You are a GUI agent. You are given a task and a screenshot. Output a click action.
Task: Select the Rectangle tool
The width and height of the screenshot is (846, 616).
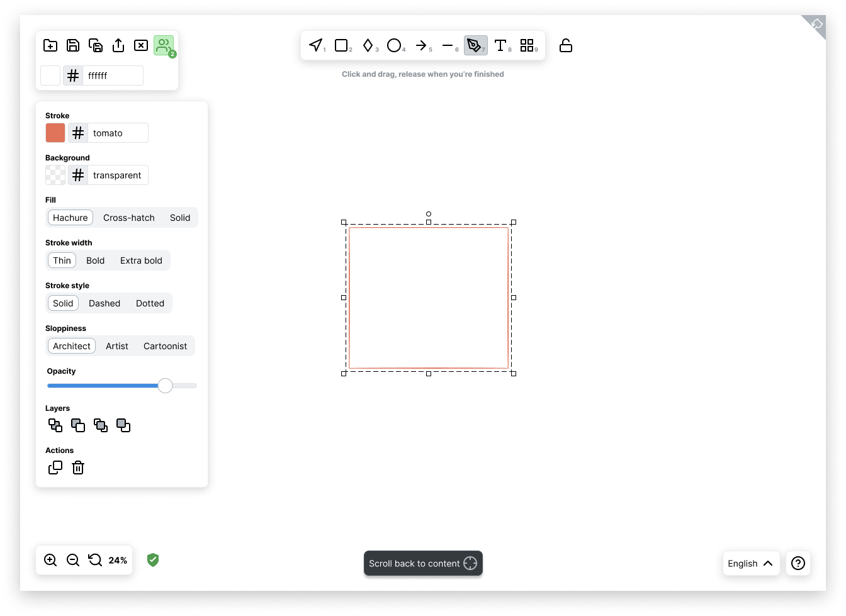(x=342, y=45)
